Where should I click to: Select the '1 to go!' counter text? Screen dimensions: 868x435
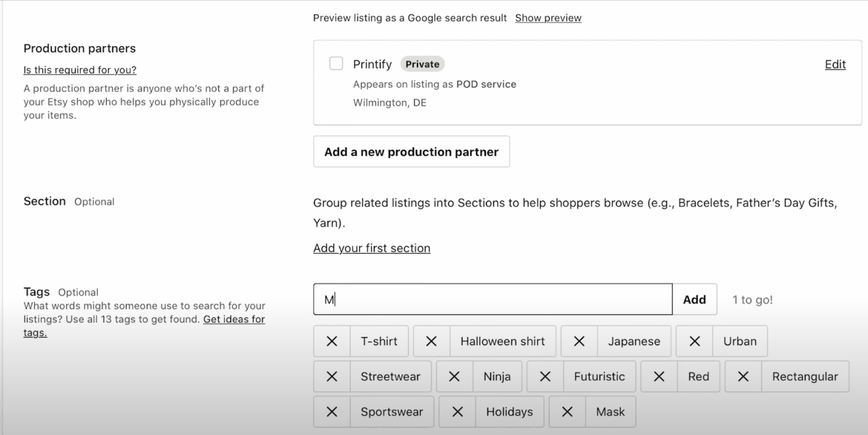pyautogui.click(x=752, y=299)
